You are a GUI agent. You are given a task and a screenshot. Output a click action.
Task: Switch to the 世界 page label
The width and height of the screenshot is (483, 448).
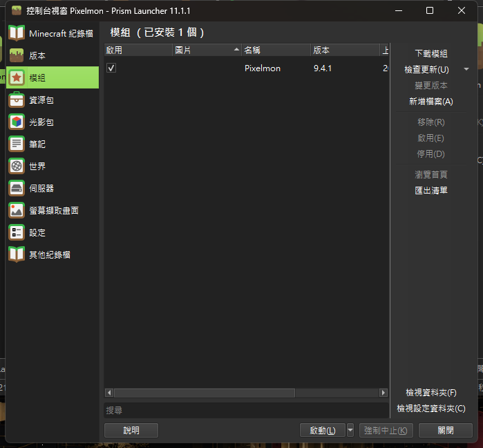(x=37, y=167)
